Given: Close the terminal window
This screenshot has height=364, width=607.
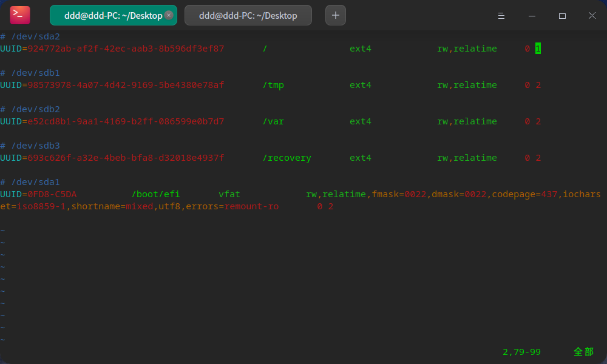Looking at the screenshot, I should coord(592,16).
